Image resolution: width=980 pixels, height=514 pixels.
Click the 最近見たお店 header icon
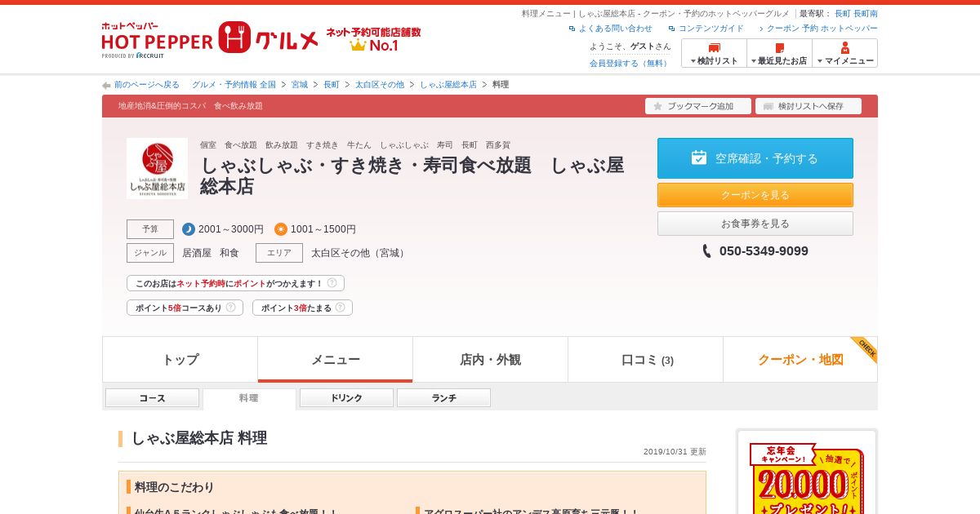point(780,48)
